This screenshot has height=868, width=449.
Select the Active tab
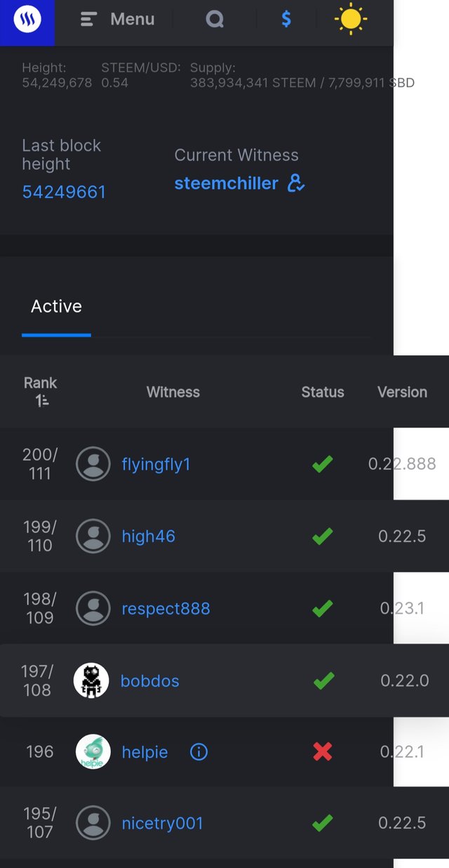tap(56, 306)
